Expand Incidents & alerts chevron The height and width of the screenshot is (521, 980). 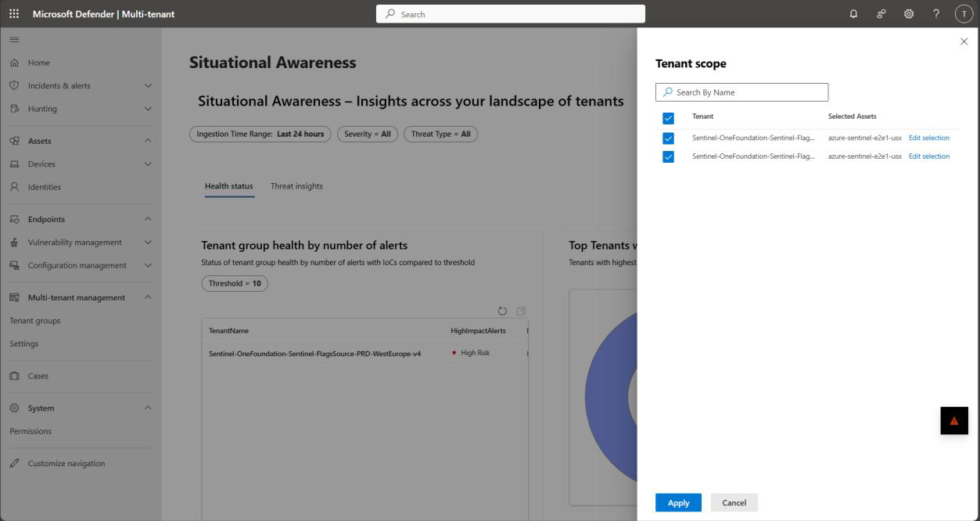(148, 85)
